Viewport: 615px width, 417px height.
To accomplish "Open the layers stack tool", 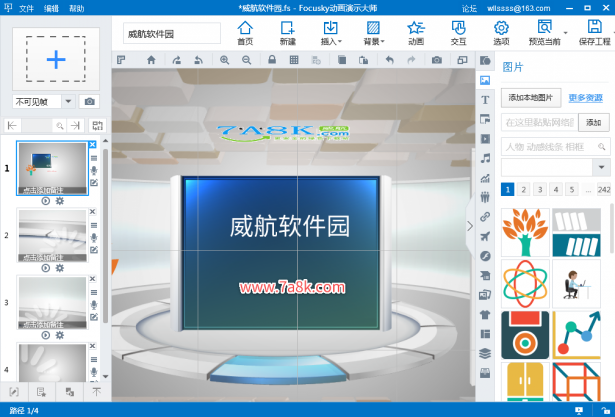I will (485, 353).
